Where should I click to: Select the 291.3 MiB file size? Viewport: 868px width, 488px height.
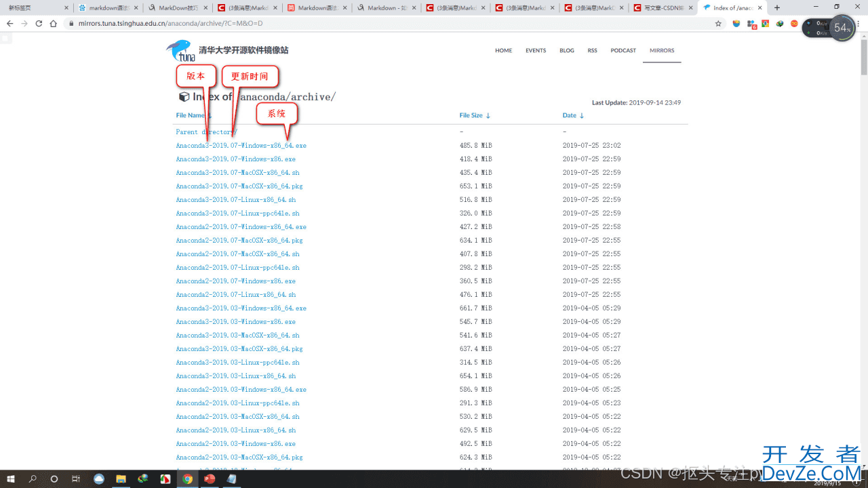(x=475, y=403)
